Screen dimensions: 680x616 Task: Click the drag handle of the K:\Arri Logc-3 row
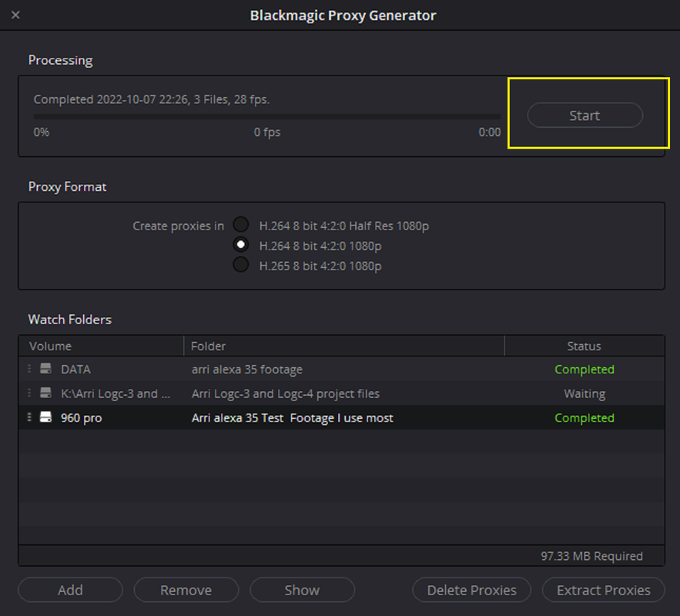(x=29, y=393)
